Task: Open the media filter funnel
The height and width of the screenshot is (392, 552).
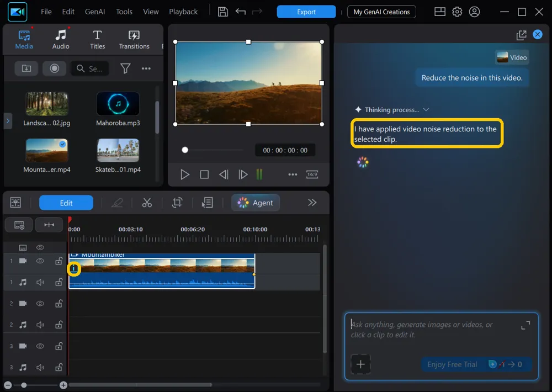Action: coord(125,68)
